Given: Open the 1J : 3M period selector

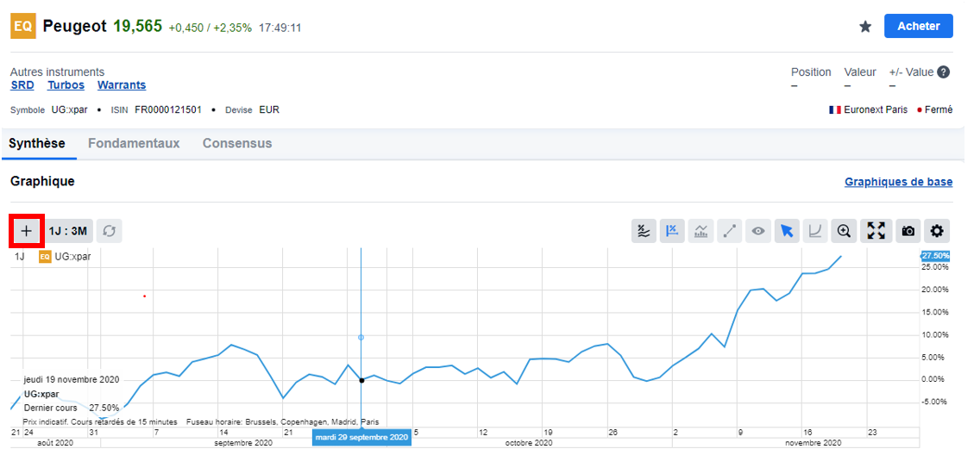Looking at the screenshot, I should (67, 231).
